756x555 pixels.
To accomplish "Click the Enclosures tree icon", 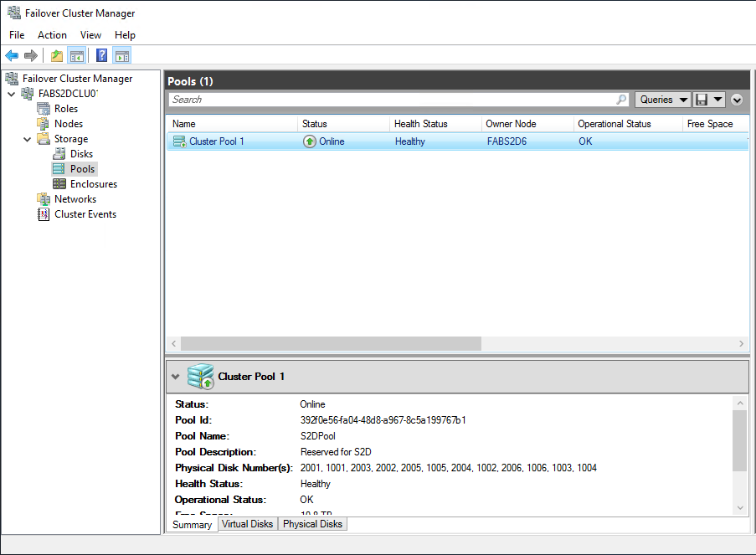I will (x=59, y=184).
